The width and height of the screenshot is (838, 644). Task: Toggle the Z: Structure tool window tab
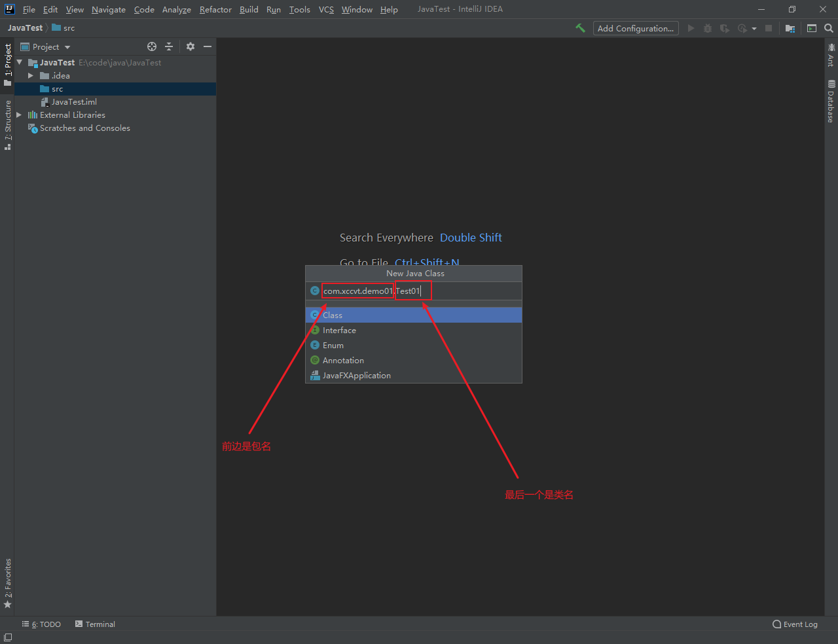click(7, 125)
